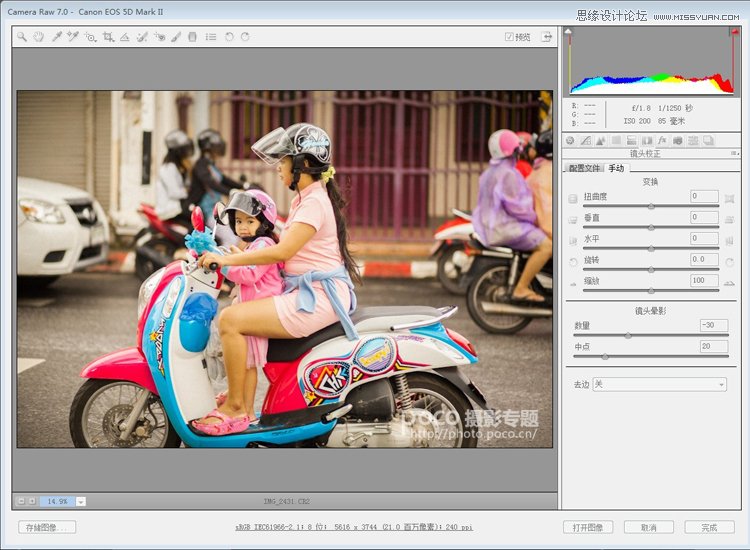The width and height of the screenshot is (750, 550).
Task: Open the zoom level dropdown arrow
Action: tap(81, 501)
